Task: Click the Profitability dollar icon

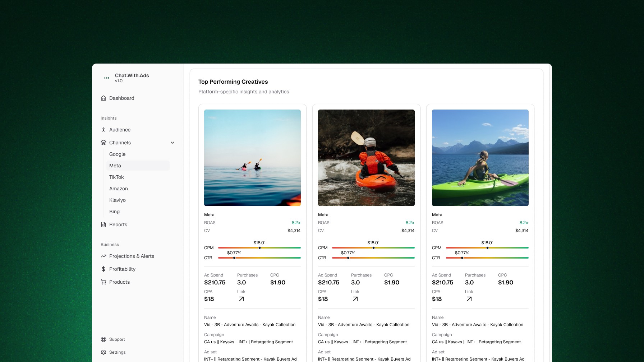Action: click(x=103, y=269)
